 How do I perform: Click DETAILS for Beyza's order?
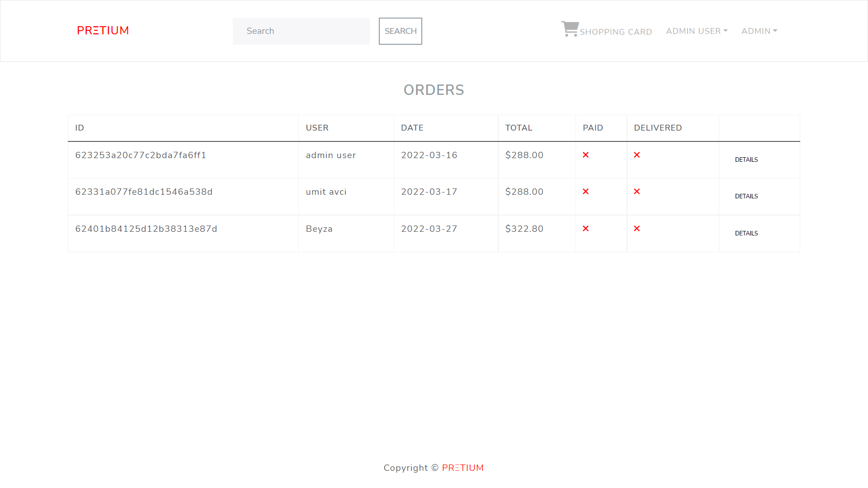coord(746,233)
